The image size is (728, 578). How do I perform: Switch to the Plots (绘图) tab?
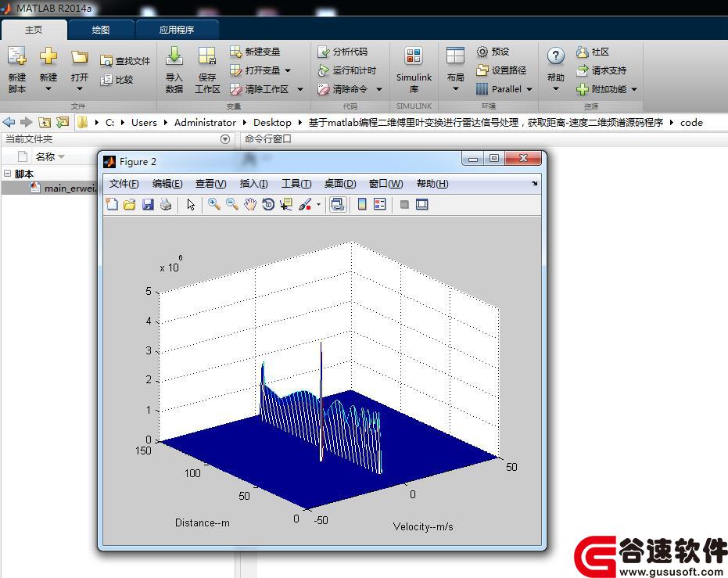(101, 30)
